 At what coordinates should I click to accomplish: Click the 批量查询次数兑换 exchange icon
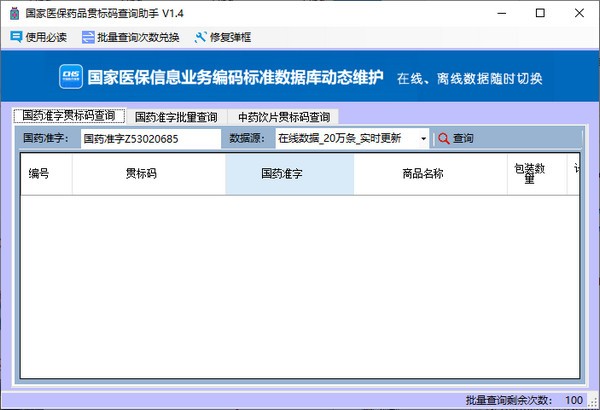88,37
